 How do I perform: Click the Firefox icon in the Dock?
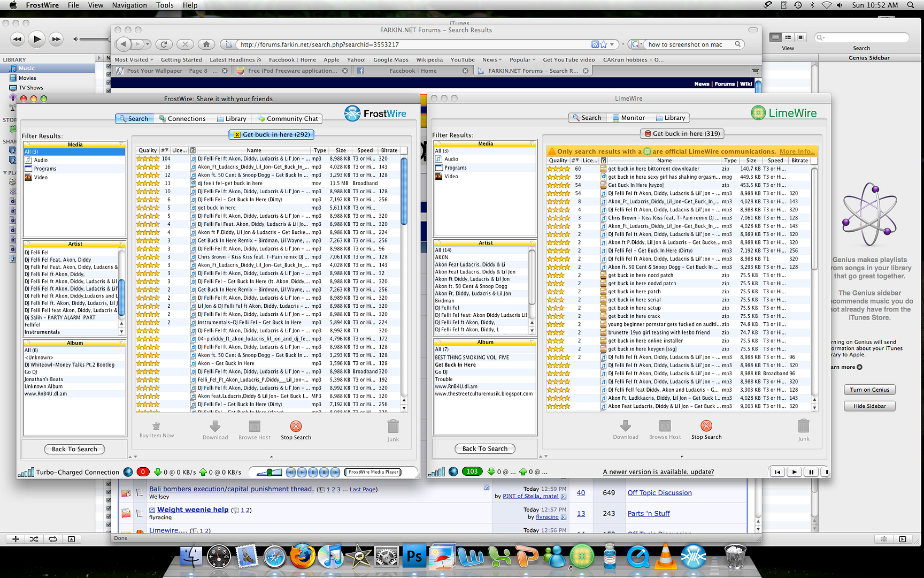click(x=303, y=557)
